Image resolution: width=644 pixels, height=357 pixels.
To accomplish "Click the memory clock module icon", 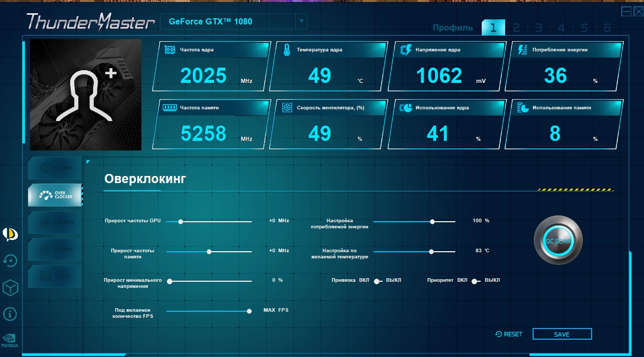I will [169, 107].
